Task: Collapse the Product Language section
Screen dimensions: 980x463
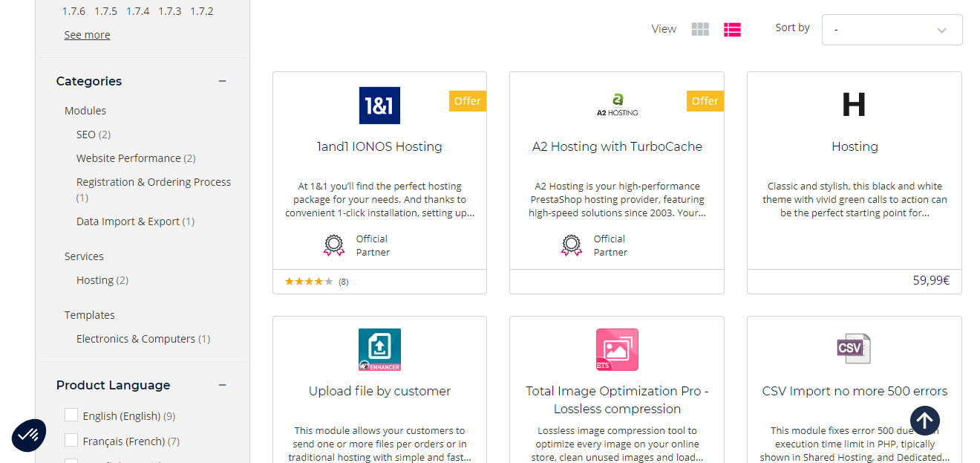Action: pyautogui.click(x=222, y=385)
